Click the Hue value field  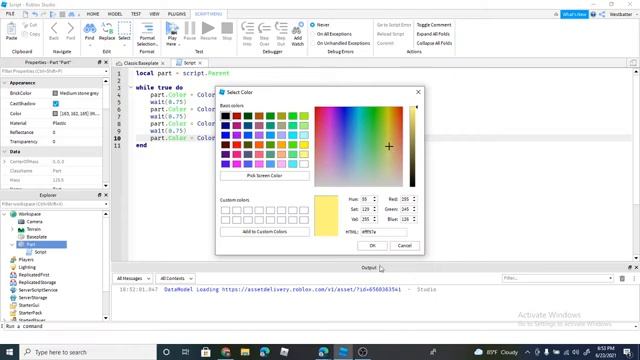(x=366, y=199)
